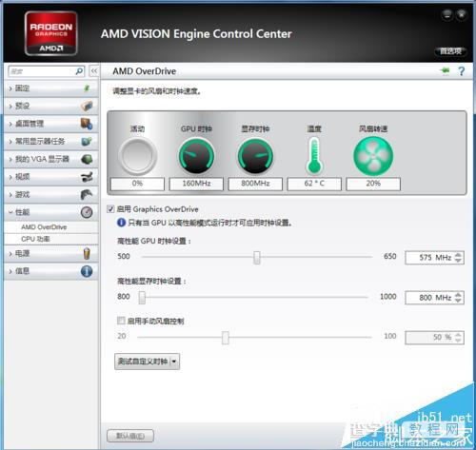Click the GPU 时钟 gauge dial
The height and width of the screenshot is (450, 476).
[196, 156]
